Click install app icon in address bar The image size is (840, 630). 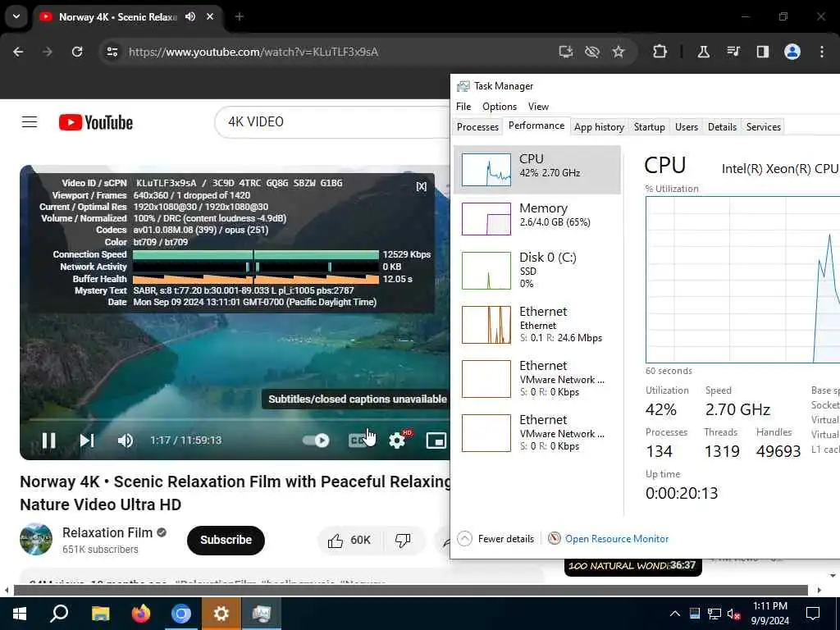(566, 52)
